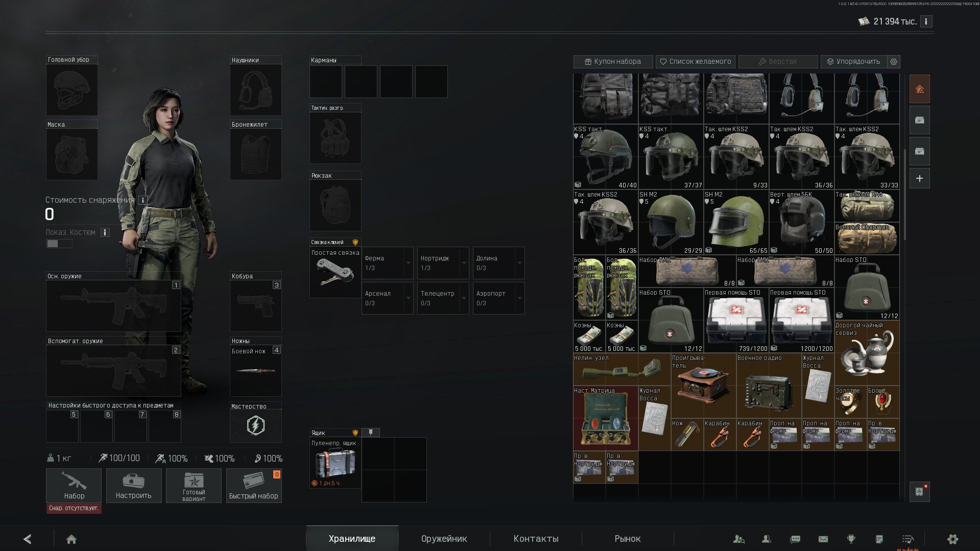Open Список желаемого wishlist

point(696,61)
